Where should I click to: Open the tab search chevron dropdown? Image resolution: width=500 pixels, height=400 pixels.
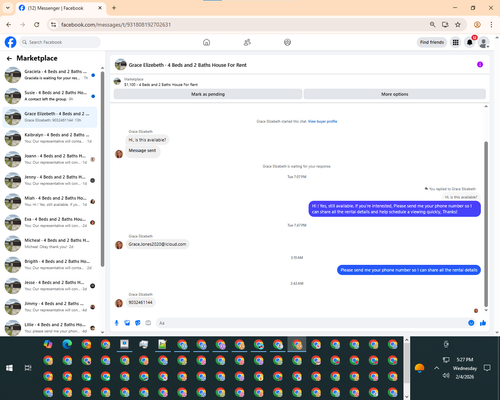pyautogui.click(x=8, y=8)
